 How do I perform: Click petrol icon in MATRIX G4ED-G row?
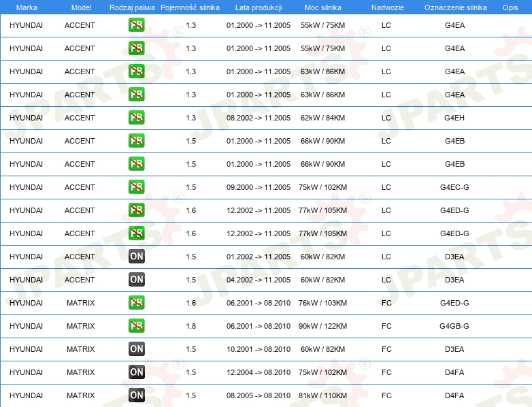click(136, 302)
